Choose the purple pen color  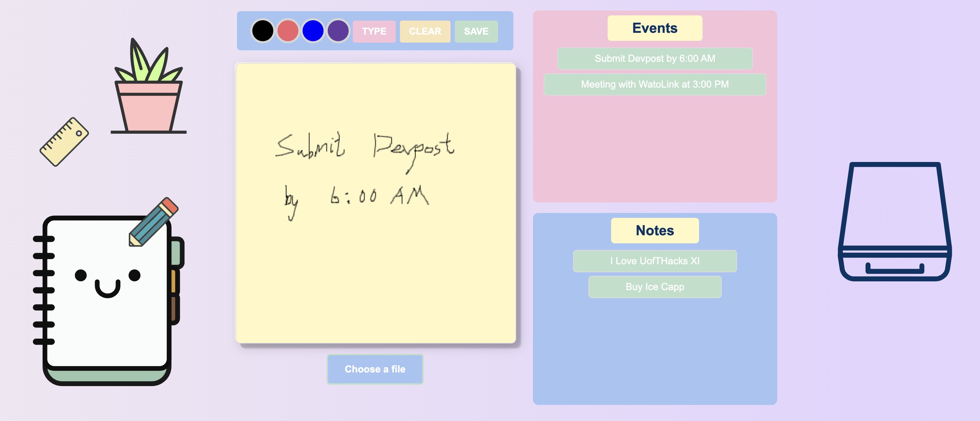click(x=338, y=31)
